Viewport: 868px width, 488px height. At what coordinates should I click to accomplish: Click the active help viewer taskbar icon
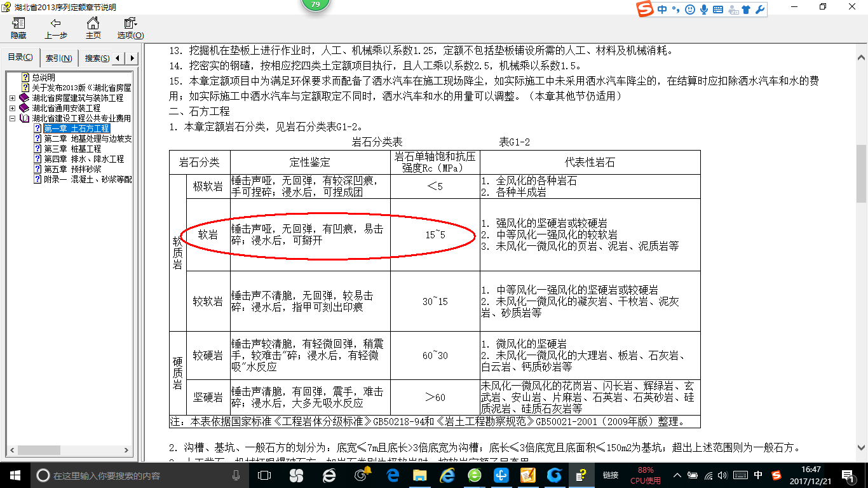(x=580, y=475)
